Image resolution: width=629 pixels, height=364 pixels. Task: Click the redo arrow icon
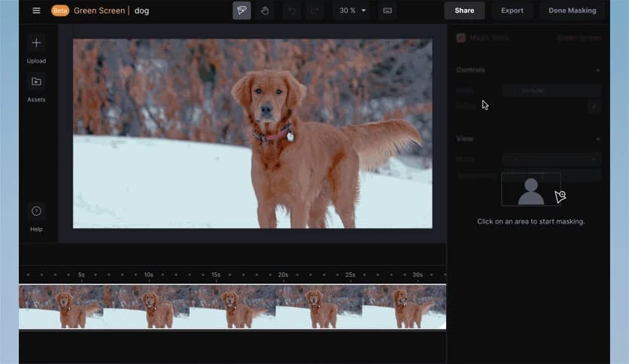(x=314, y=11)
